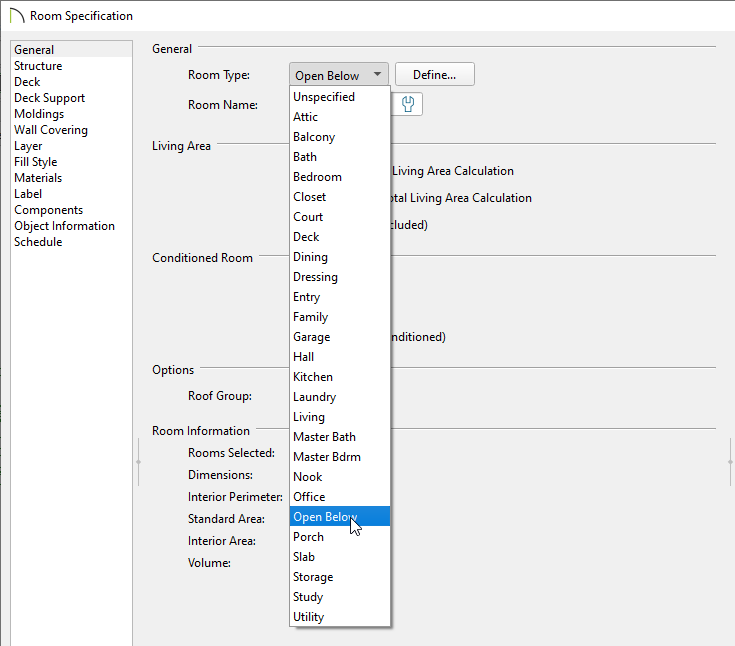Choose Closet room type

tap(340, 197)
